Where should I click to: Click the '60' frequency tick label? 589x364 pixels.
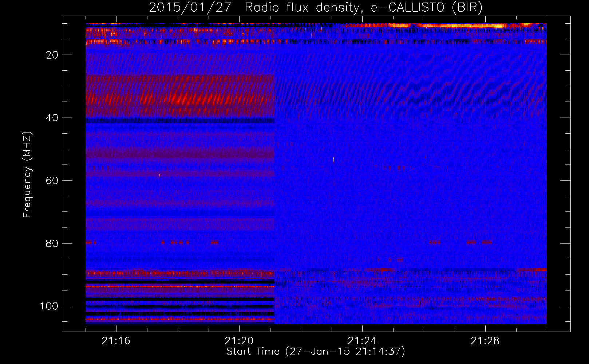pyautogui.click(x=52, y=181)
